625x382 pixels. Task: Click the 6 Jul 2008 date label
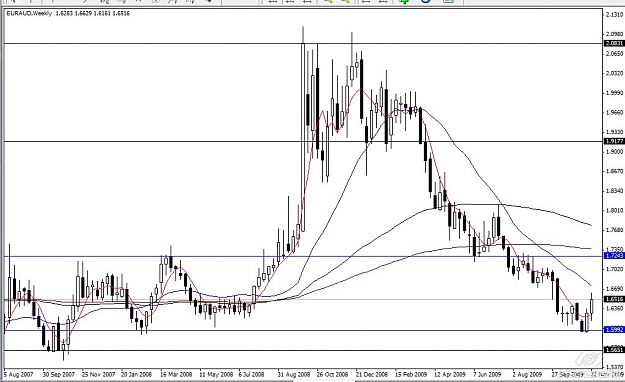pos(252,375)
